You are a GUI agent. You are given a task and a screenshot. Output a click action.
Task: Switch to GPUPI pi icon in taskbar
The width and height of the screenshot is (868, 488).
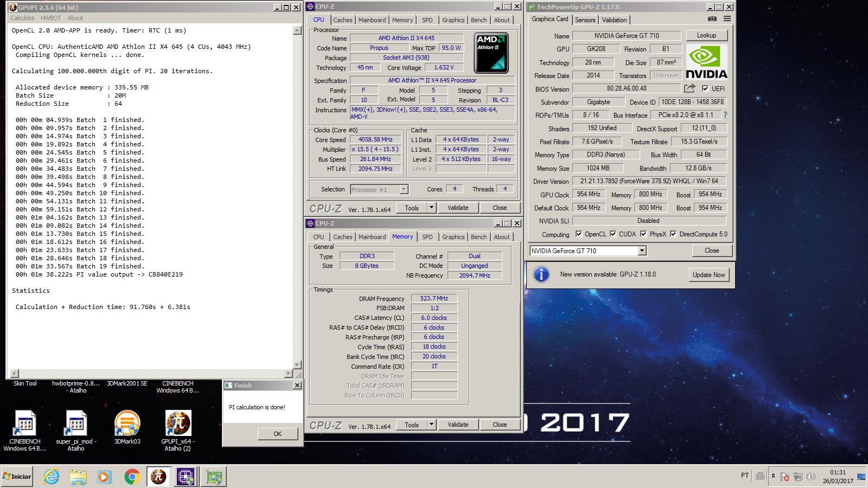(x=158, y=477)
